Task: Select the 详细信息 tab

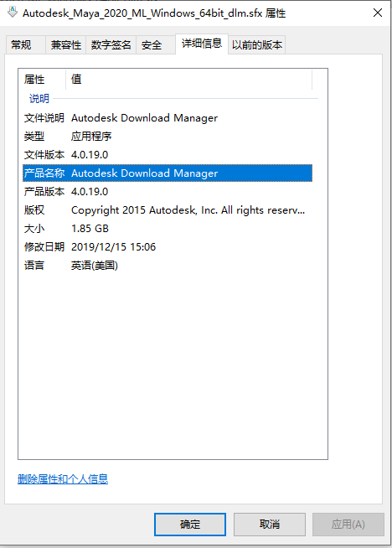Action: [x=202, y=44]
